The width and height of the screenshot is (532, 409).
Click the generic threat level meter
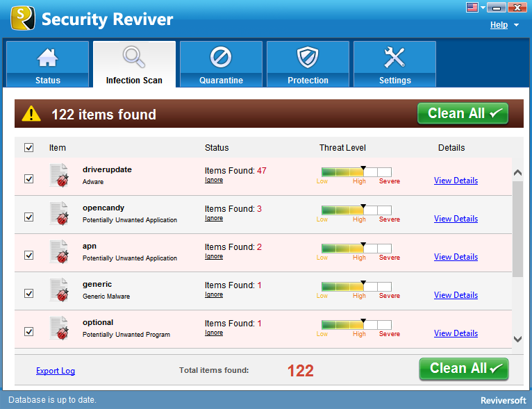coord(356,286)
